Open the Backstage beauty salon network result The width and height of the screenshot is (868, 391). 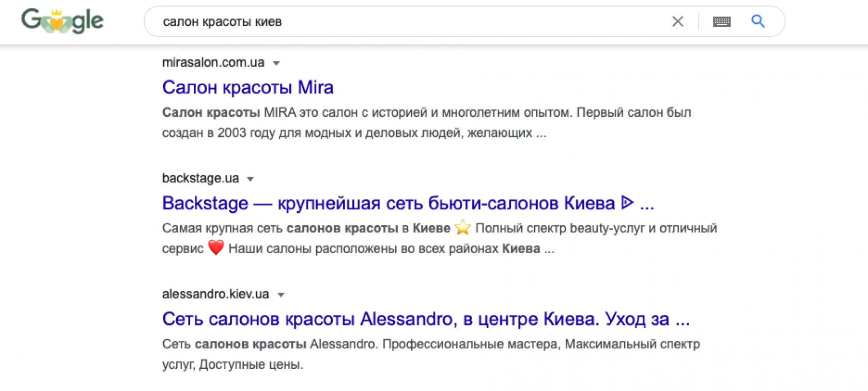(x=388, y=203)
